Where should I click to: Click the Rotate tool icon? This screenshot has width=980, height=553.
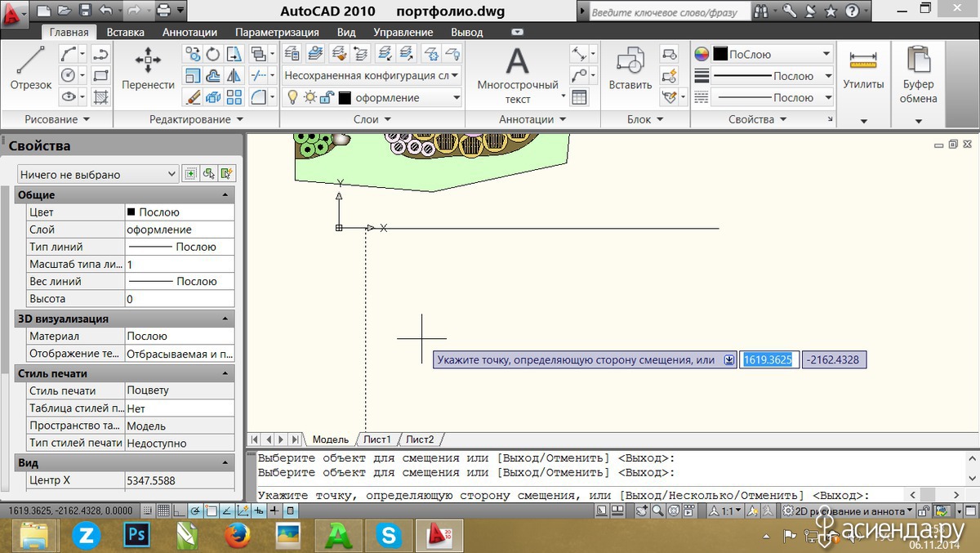(x=213, y=55)
